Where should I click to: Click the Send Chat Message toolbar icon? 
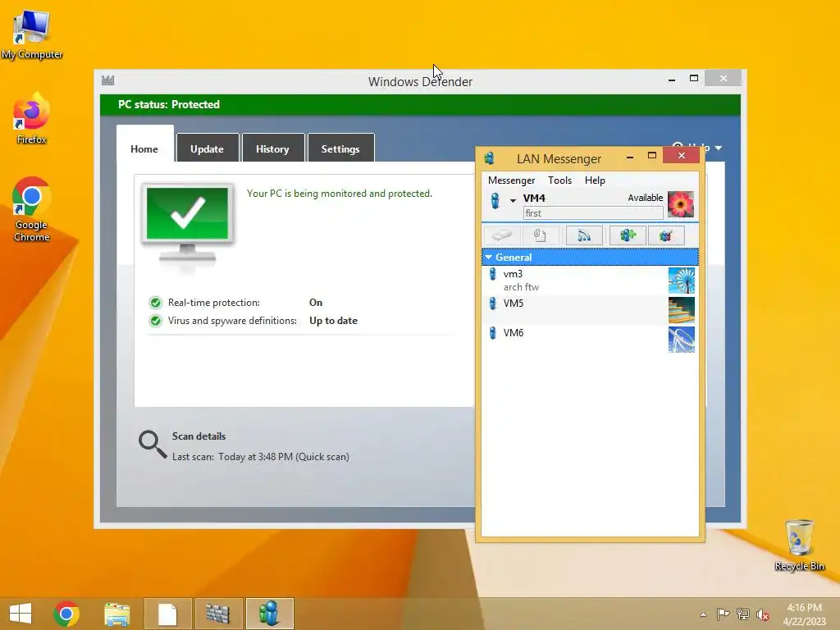tap(502, 235)
